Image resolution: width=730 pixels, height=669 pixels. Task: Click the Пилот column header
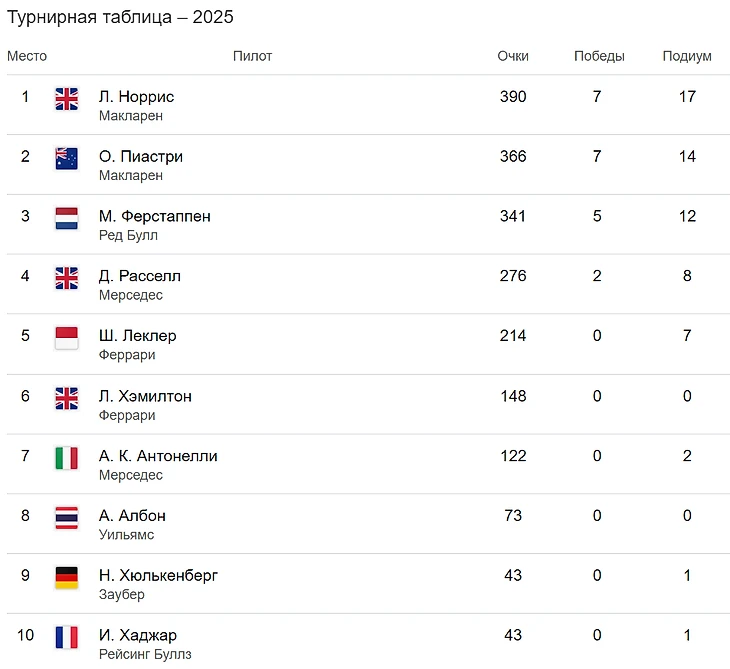coord(252,56)
